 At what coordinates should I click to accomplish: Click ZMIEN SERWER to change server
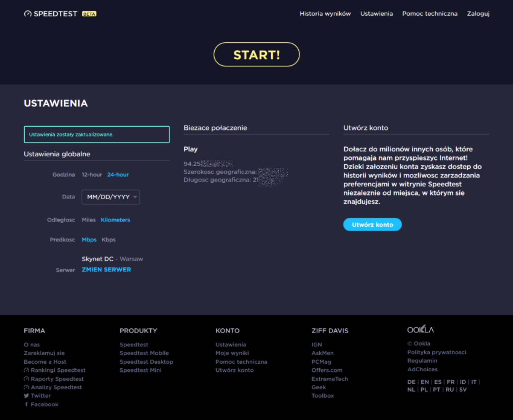[x=107, y=270]
